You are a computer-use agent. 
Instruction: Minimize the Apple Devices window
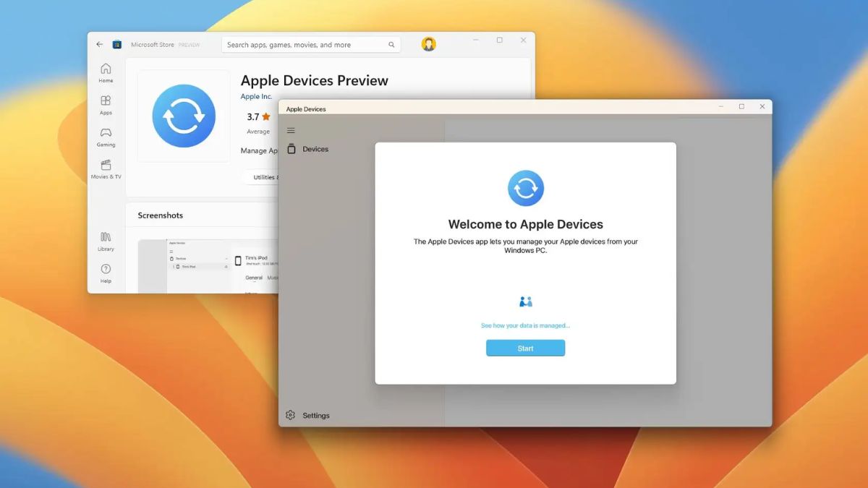[x=721, y=107]
